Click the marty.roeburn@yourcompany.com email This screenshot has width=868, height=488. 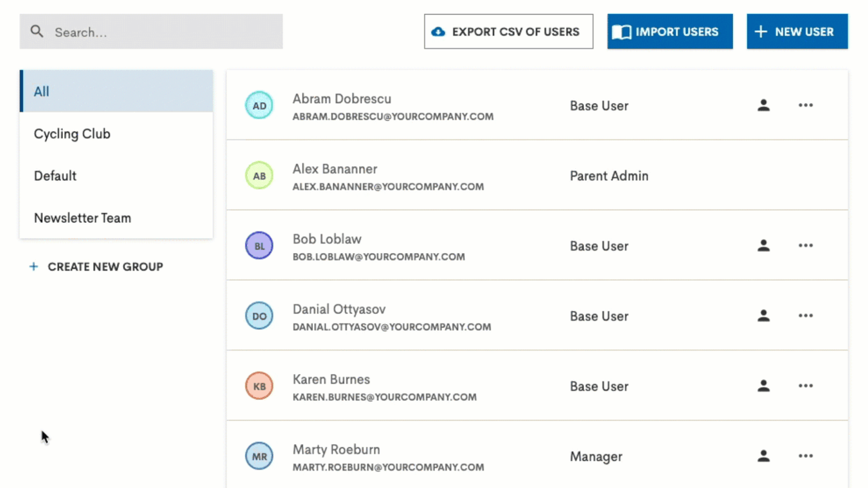[x=388, y=467]
